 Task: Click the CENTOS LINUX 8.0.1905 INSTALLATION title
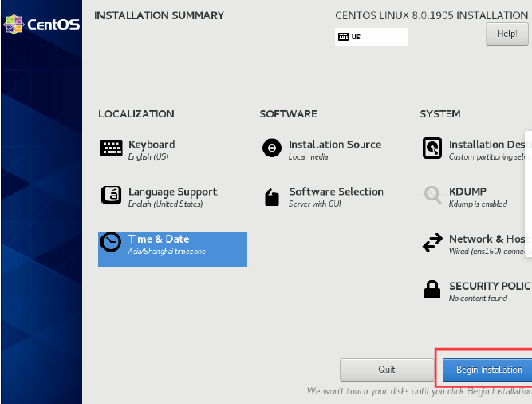point(432,16)
